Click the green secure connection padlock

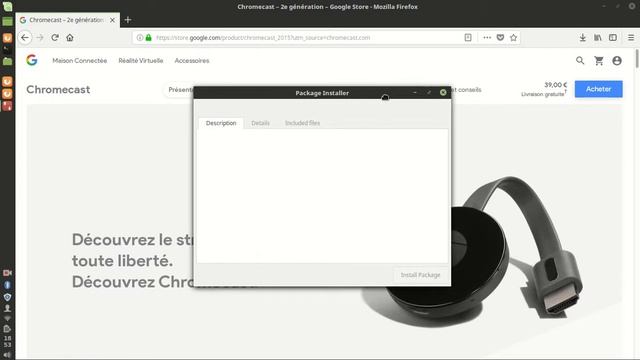pyautogui.click(x=149, y=38)
